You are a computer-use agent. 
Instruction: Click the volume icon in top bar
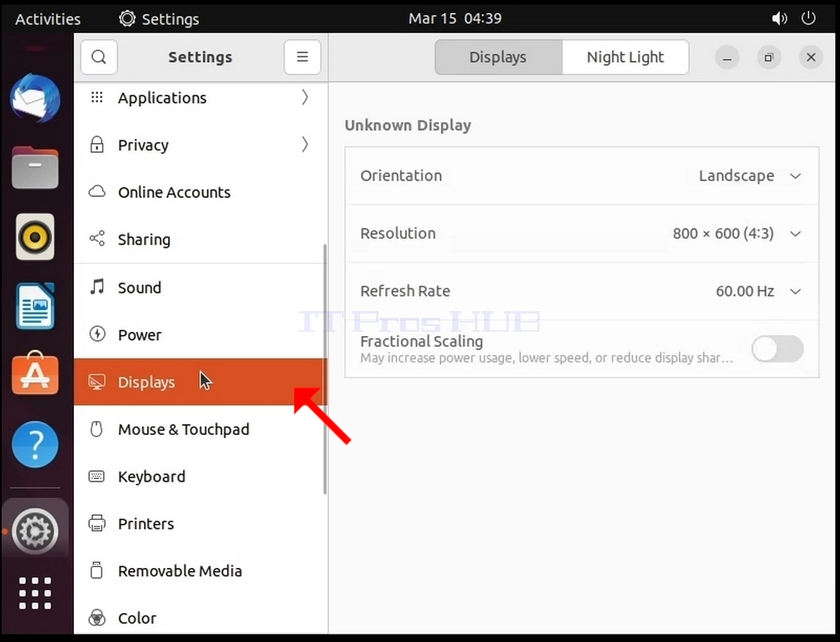click(x=779, y=19)
